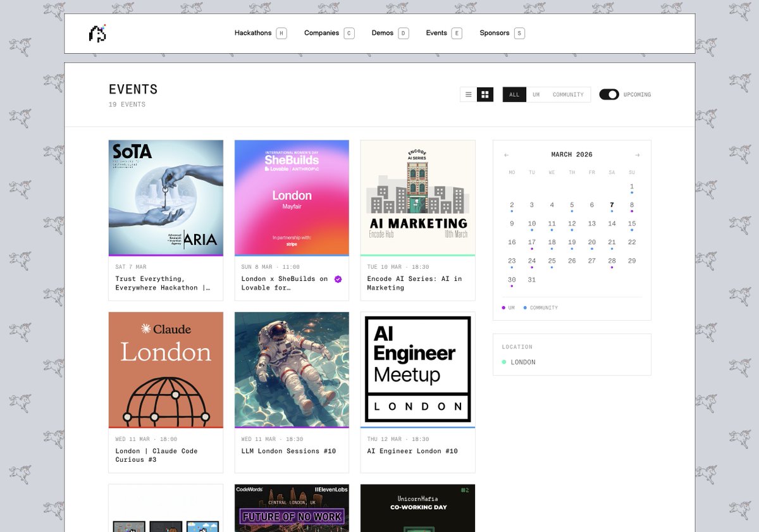This screenshot has height=532, width=759.
Task: Open London x SheBuilds on Lovable title
Action: tap(285, 283)
